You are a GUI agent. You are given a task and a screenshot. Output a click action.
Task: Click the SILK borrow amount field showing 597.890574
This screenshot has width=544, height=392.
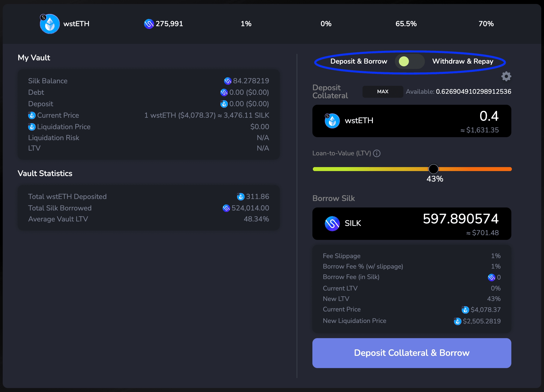point(460,219)
